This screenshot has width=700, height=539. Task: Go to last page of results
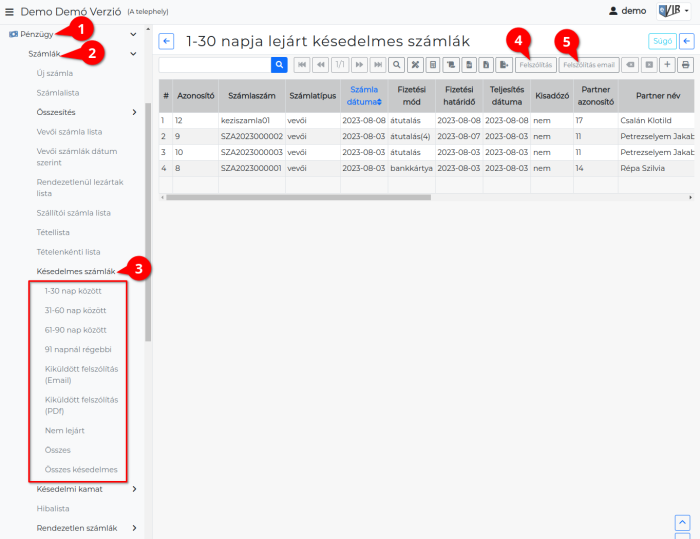tap(378, 64)
